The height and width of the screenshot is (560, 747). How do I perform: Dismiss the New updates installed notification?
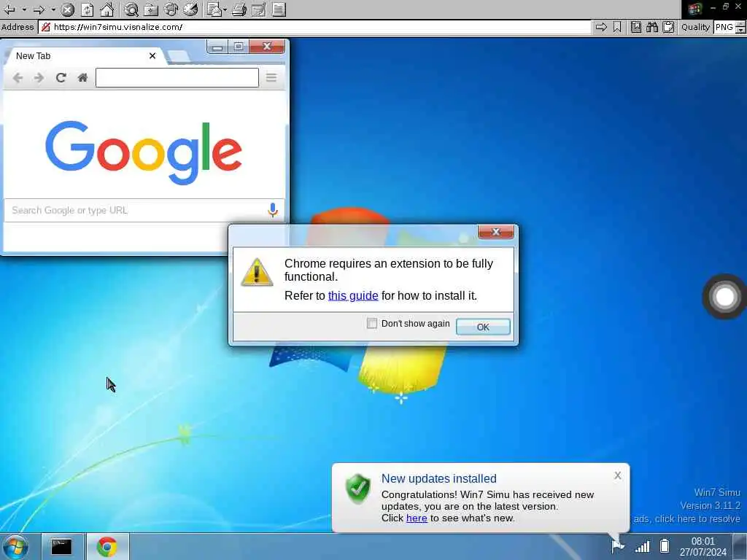tap(617, 475)
